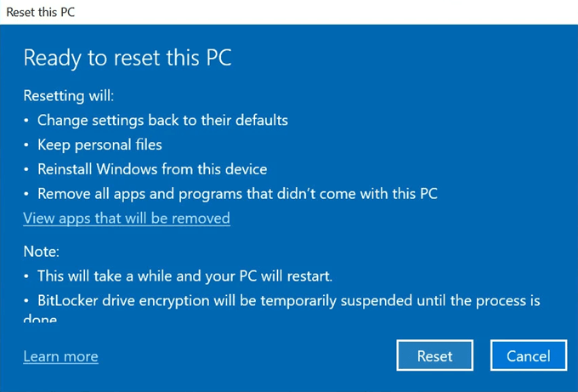
Task: Click the Note: label
Action: coord(40,253)
